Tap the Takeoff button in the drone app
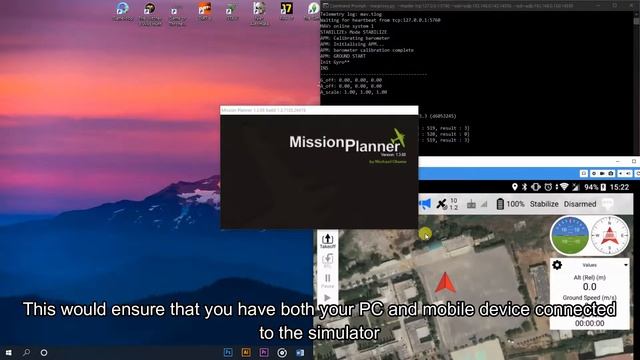The height and width of the screenshot is (360, 640). click(327, 241)
